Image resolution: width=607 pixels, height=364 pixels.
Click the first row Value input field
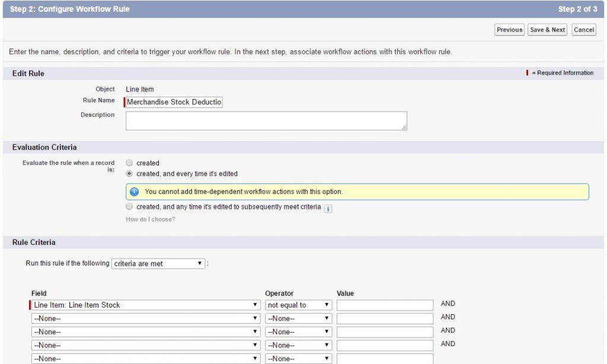click(x=385, y=305)
